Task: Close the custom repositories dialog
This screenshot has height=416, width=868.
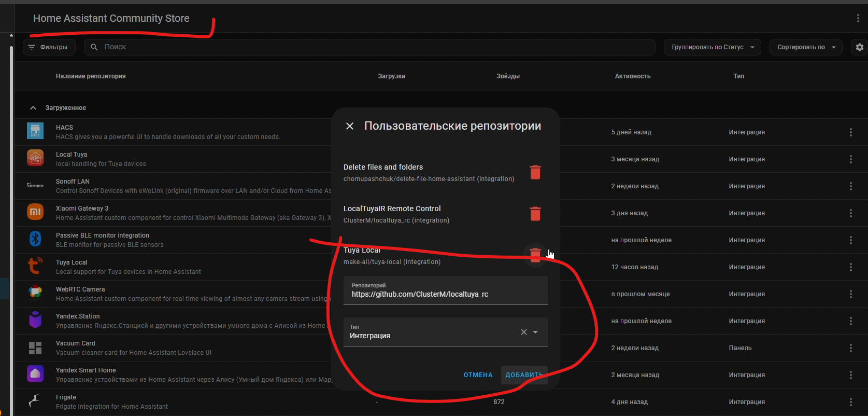Action: [350, 126]
